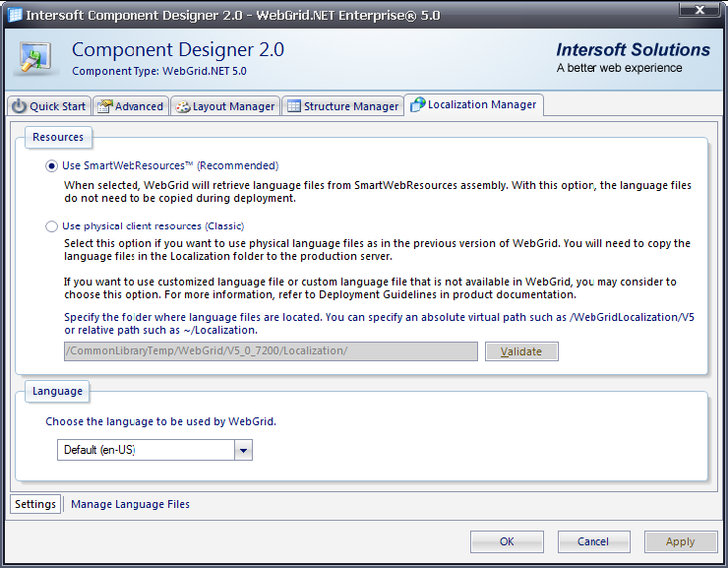The height and width of the screenshot is (568, 728).
Task: Select Use SmartWebResources radio option
Action: pos(51,165)
